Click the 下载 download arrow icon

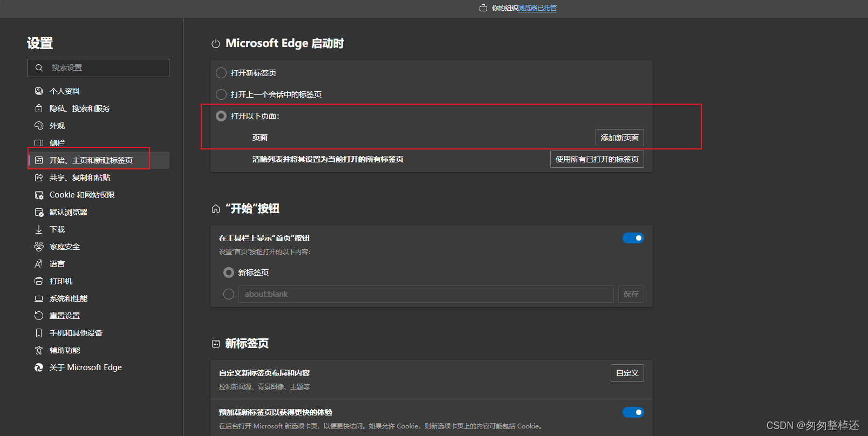pyautogui.click(x=39, y=229)
